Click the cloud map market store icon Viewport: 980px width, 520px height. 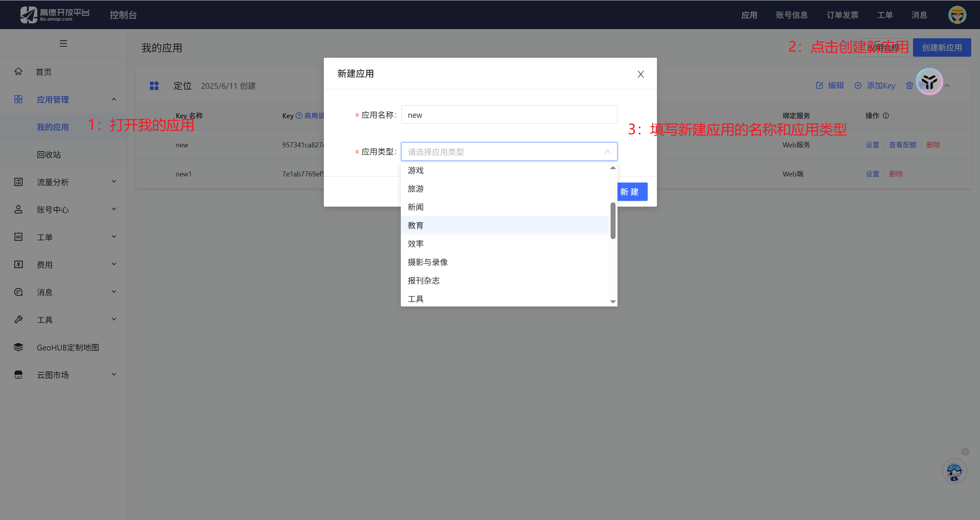tap(18, 375)
